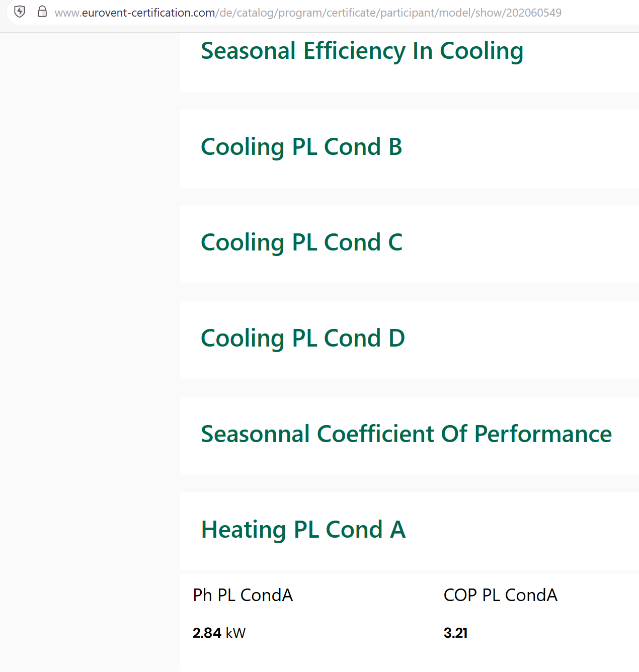Click the 'participant' segment in the URL
The width and height of the screenshot is (639, 672).
406,13
